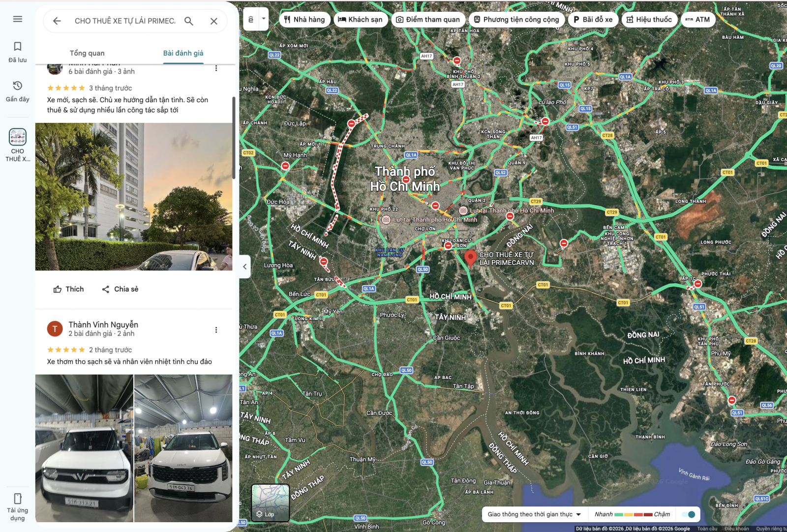The height and width of the screenshot is (532, 787).
Task: Open the hamburger main menu
Action: 18,19
